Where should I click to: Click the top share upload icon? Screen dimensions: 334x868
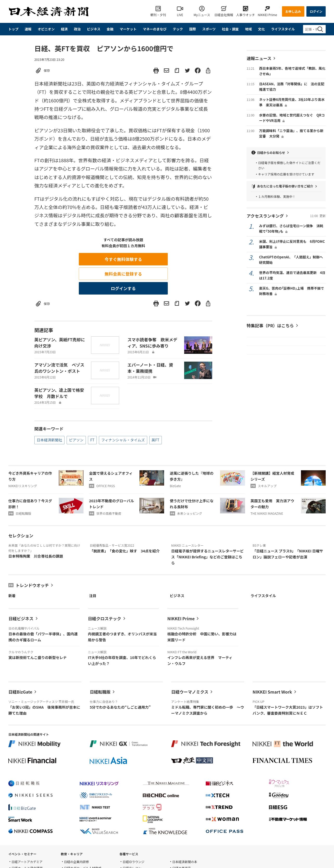coord(208,70)
